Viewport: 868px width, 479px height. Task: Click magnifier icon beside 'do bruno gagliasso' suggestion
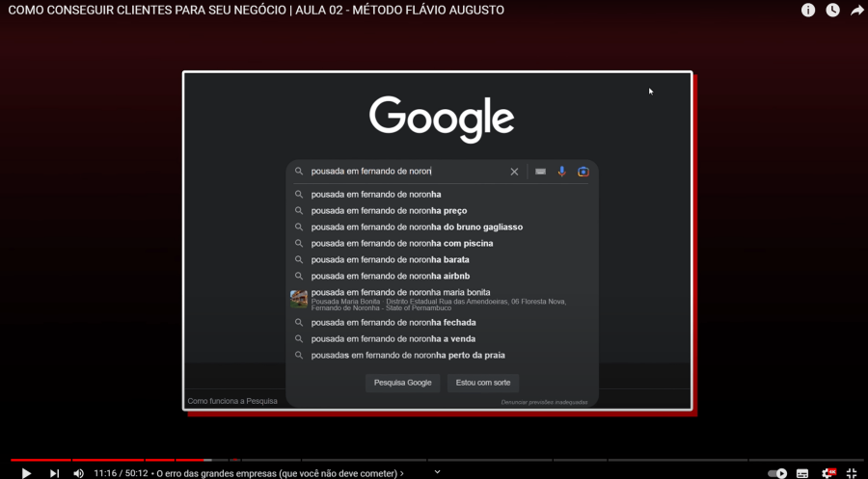click(299, 226)
